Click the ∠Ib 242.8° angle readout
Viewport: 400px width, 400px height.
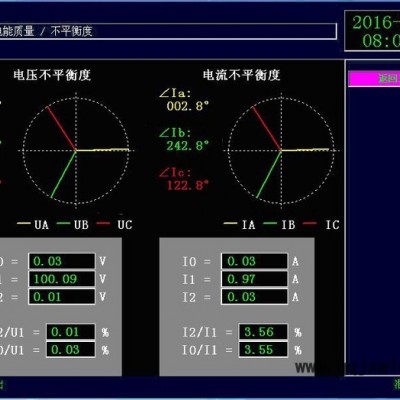point(184,139)
